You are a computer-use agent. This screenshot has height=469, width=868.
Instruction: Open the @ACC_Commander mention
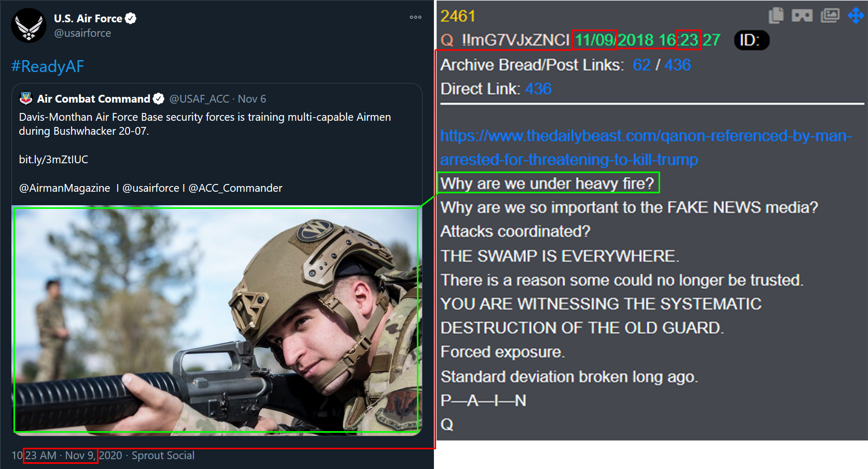235,188
